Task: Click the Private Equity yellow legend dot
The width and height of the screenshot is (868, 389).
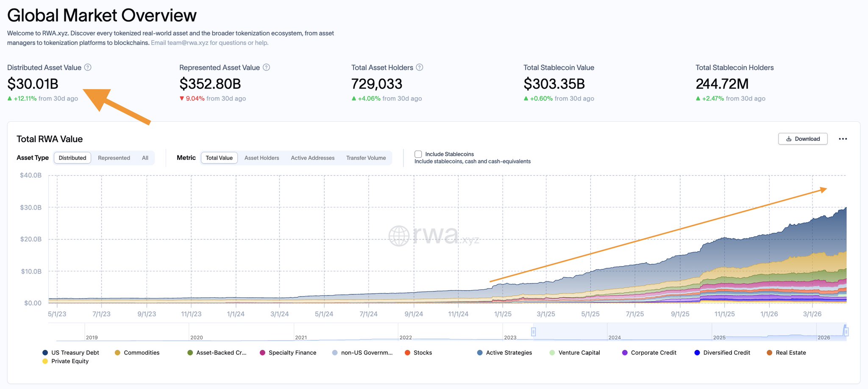Action: [45, 361]
